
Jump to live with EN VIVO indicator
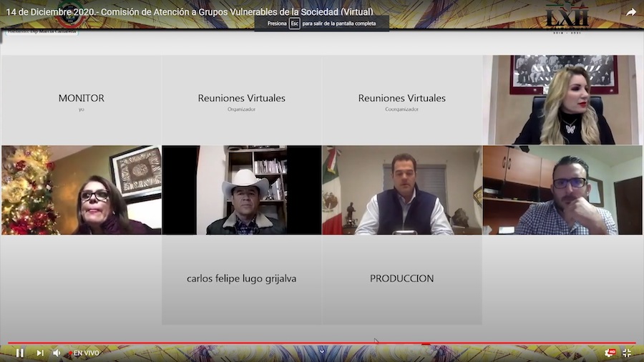85,353
